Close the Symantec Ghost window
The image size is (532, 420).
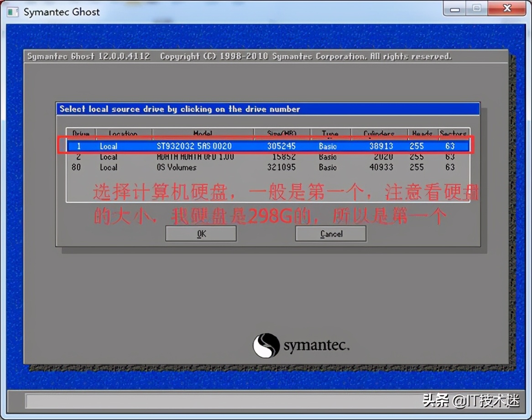pyautogui.click(x=507, y=9)
